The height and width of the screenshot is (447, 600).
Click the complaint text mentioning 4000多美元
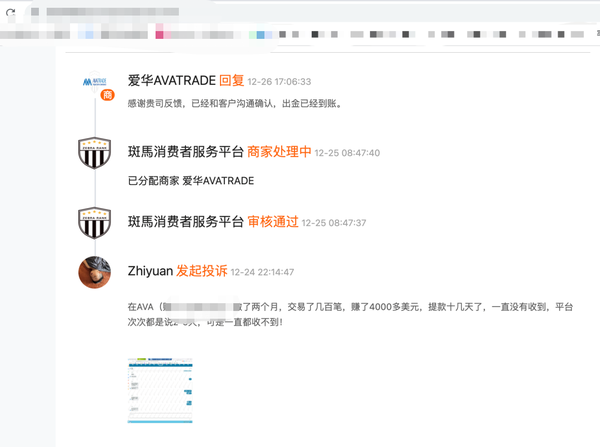[x=350, y=315]
